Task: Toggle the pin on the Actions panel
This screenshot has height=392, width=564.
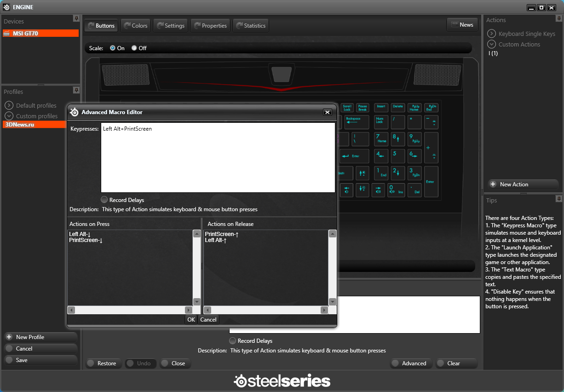Action: click(559, 19)
